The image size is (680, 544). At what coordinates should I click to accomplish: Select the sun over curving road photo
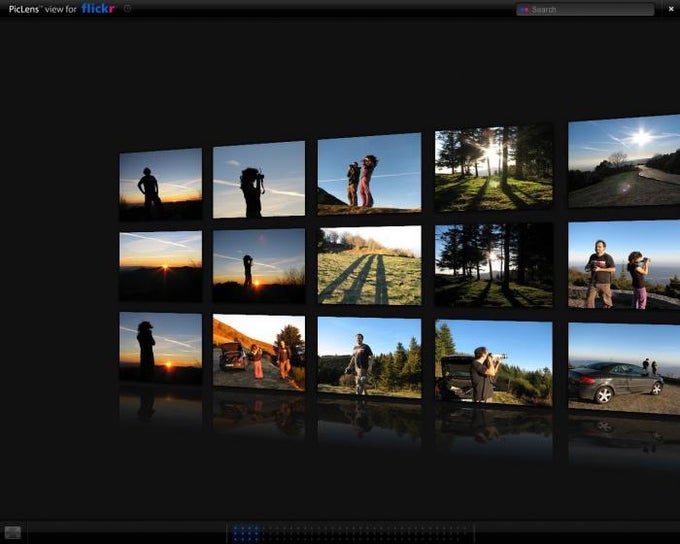(624, 161)
